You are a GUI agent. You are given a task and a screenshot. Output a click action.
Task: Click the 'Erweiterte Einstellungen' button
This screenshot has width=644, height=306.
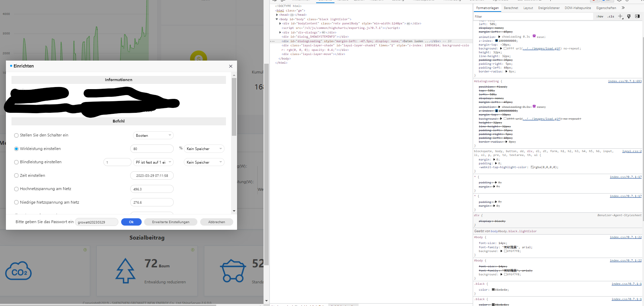(171, 222)
